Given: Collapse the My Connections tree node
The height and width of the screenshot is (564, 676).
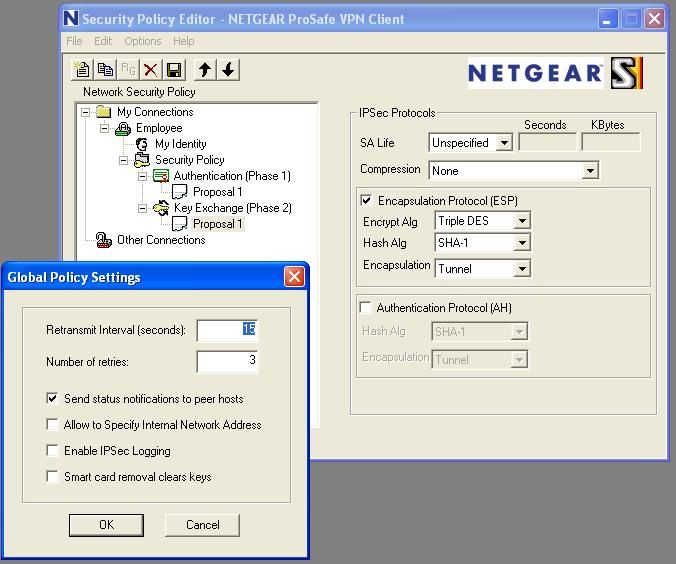Looking at the screenshot, I should [x=85, y=112].
